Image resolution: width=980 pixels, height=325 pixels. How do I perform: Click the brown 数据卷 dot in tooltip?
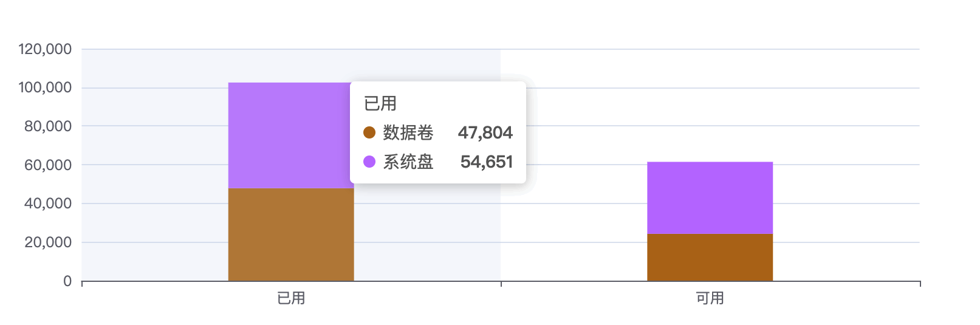[x=369, y=132]
